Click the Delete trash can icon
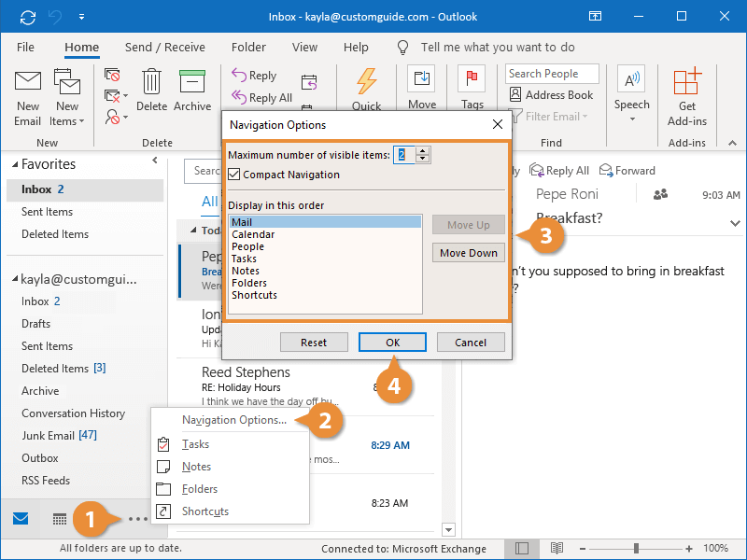Image resolution: width=747 pixels, height=560 pixels. pyautogui.click(x=151, y=81)
